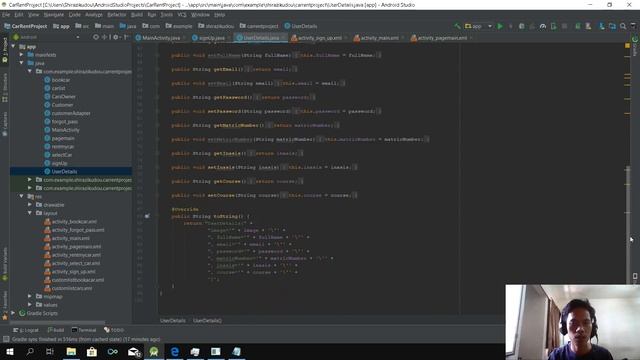Select the CarsOwner class in tree

point(63,97)
